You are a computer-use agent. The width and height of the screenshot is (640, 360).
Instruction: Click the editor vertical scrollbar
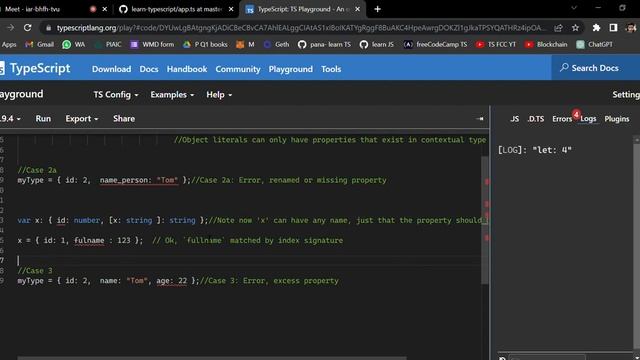(485, 220)
